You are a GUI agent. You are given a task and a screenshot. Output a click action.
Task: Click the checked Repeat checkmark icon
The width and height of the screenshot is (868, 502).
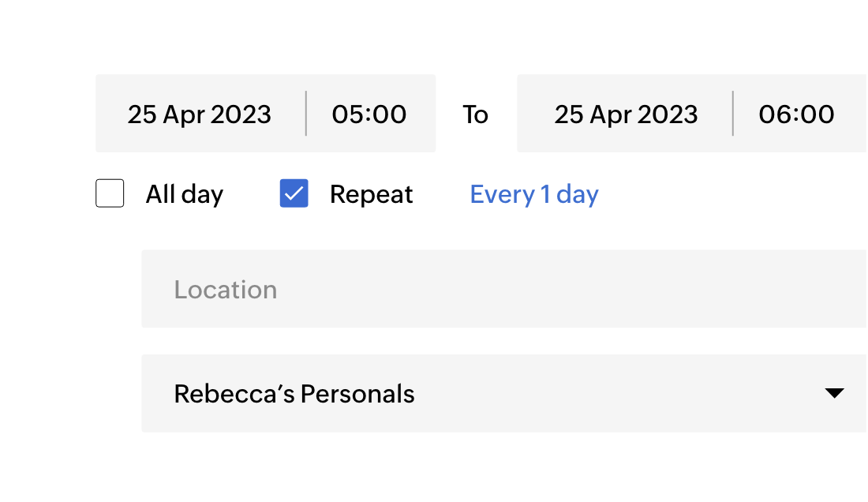pyautogui.click(x=294, y=193)
